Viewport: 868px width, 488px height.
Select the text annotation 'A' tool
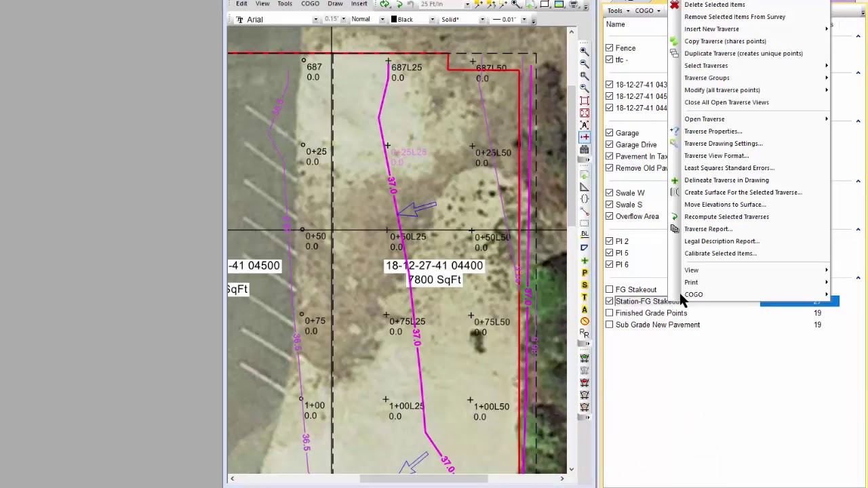pyautogui.click(x=585, y=125)
